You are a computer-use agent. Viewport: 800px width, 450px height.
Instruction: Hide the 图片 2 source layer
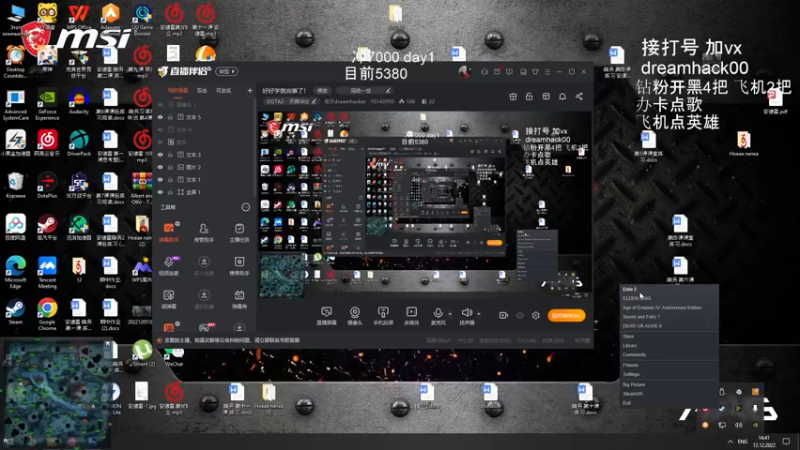(160, 167)
